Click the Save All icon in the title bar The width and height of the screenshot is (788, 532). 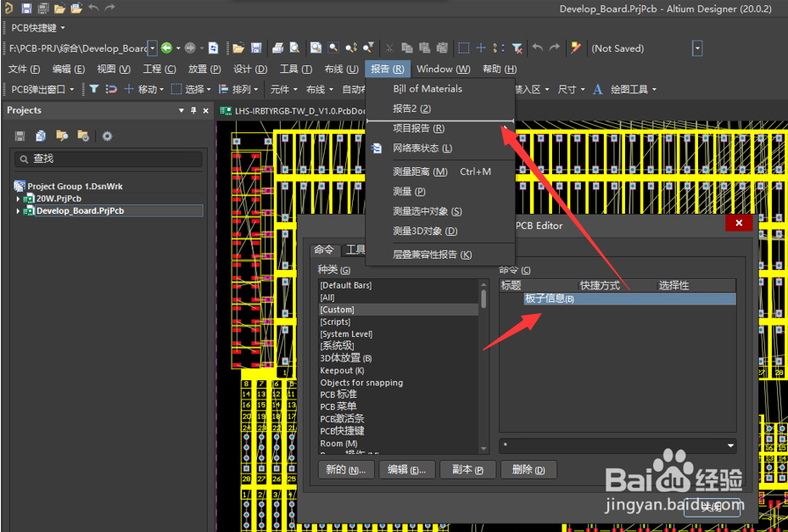(43, 8)
